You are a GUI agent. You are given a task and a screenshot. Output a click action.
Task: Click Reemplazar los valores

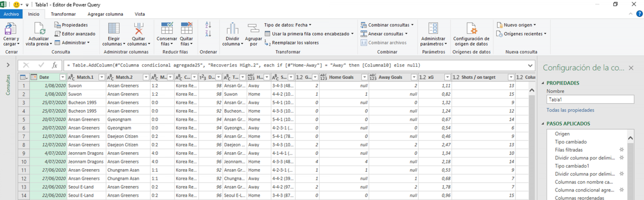292,43
